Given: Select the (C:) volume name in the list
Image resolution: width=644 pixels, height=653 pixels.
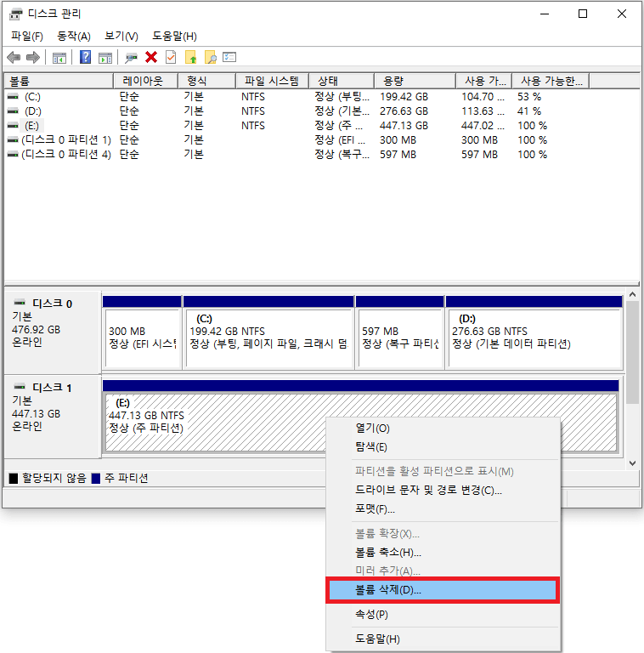Looking at the screenshot, I should [32, 97].
